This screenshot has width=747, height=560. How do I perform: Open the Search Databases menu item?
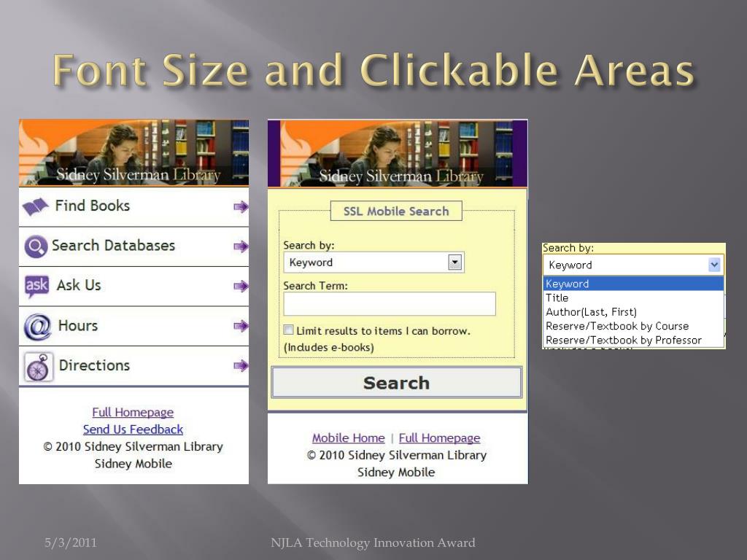point(134,246)
